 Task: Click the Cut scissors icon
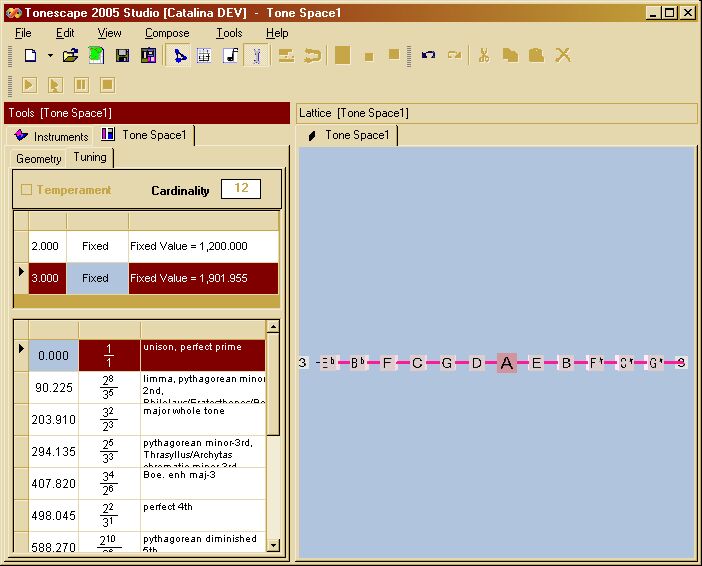(484, 56)
